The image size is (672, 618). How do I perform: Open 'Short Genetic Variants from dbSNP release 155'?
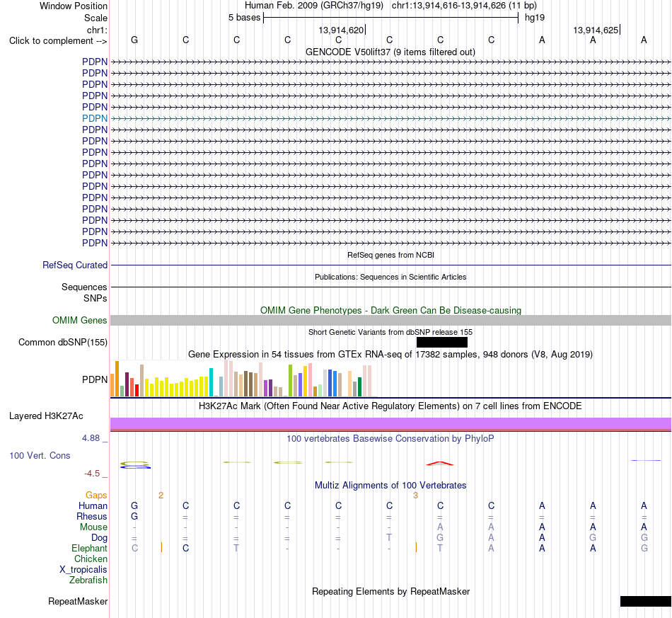[390, 332]
